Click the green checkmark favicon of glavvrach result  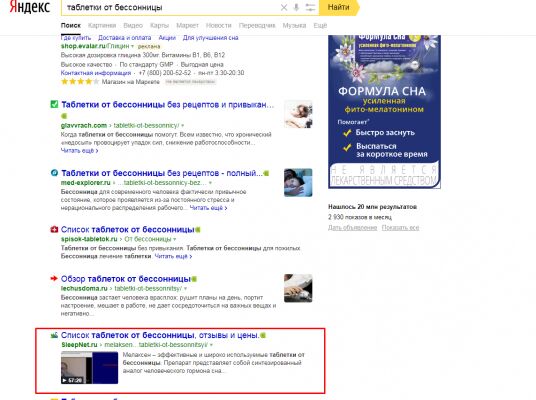coord(54,104)
